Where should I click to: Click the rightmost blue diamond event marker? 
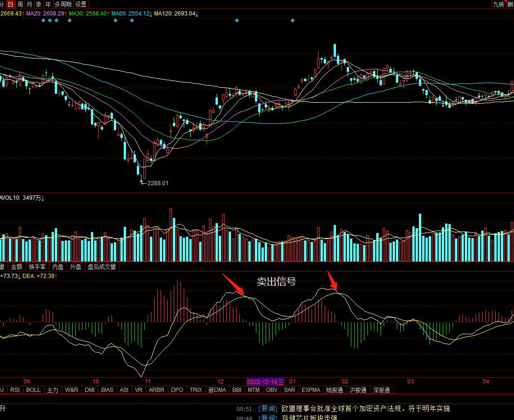[x=293, y=21]
